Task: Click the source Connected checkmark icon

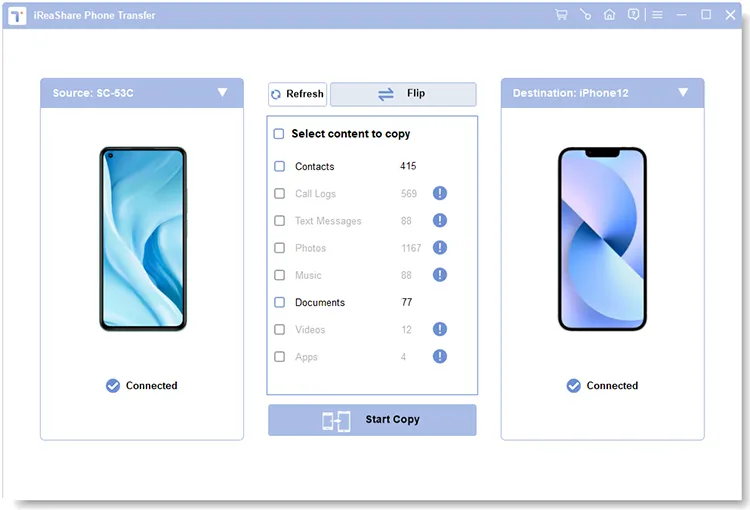Action: click(113, 386)
